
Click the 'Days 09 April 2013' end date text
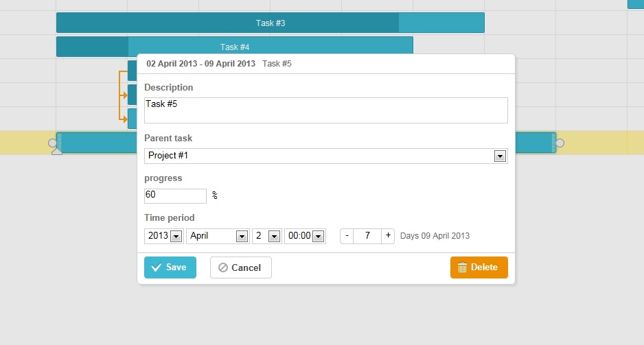coord(435,236)
